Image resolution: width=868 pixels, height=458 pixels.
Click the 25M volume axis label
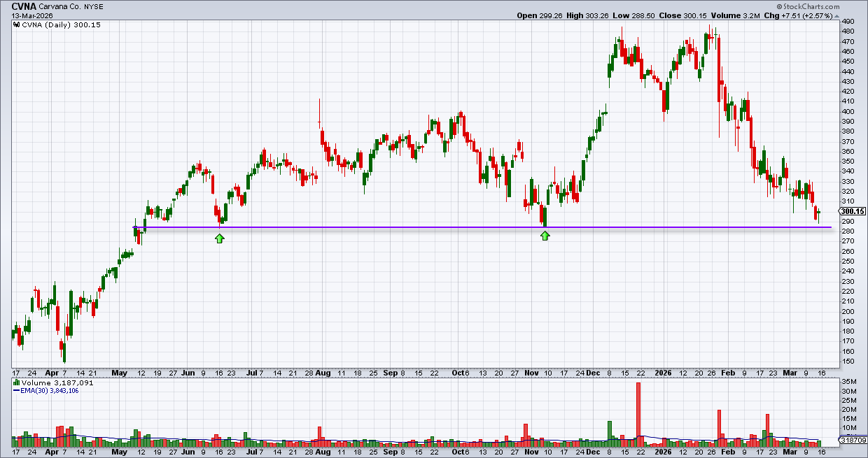click(848, 400)
